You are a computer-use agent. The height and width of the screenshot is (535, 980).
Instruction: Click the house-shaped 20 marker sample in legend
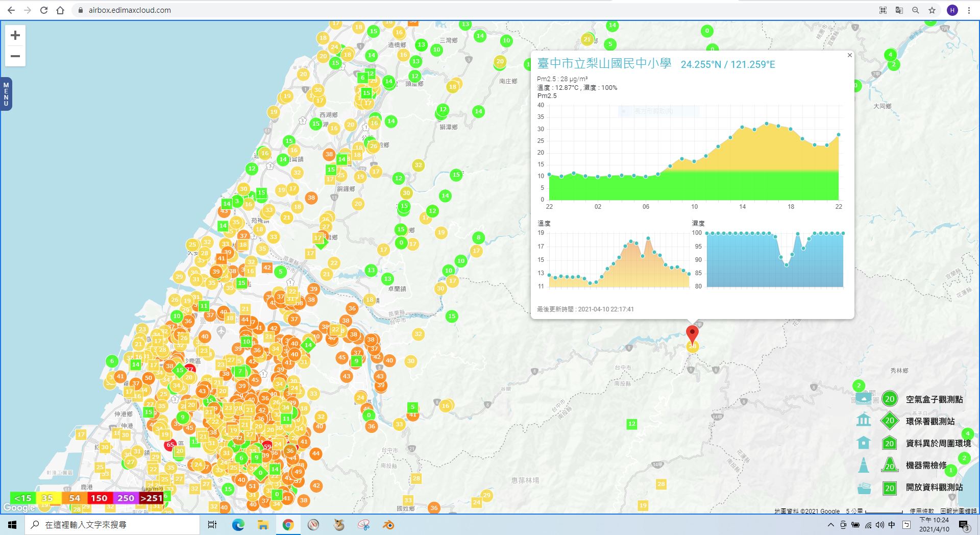[890, 443]
